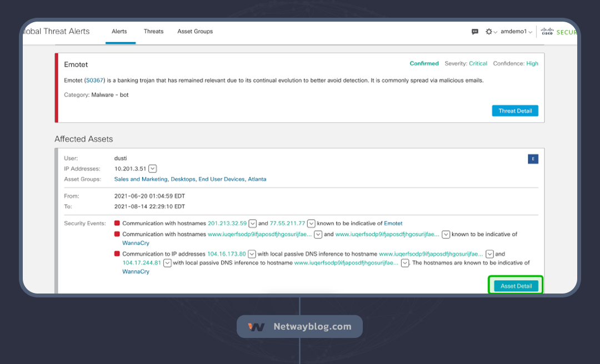The width and height of the screenshot is (600, 364).
Task: Open the Asset Groups tab
Action: 195,32
